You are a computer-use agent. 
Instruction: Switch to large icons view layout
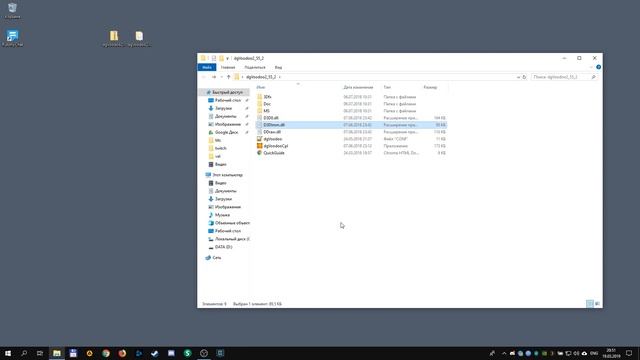pyautogui.click(x=597, y=304)
